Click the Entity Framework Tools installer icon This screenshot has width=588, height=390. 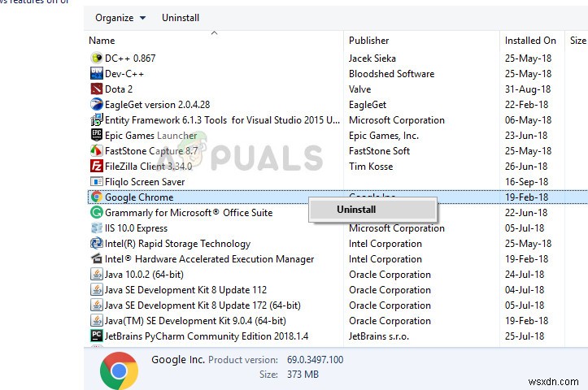point(97,120)
